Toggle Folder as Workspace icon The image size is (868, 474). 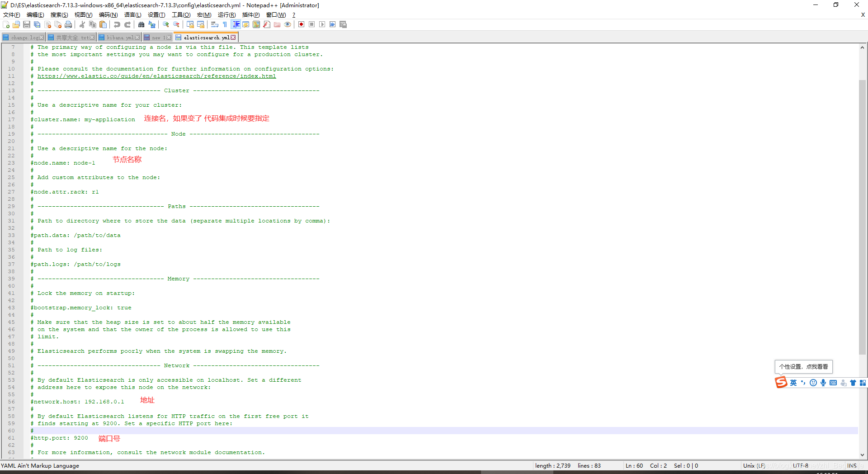[x=277, y=24]
